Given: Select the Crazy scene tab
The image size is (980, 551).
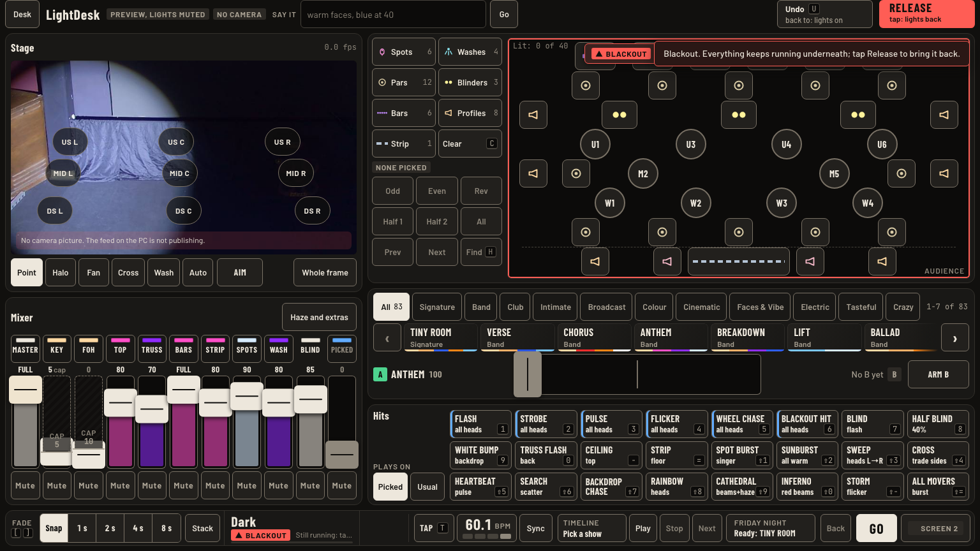Looking at the screenshot, I should click(x=903, y=307).
